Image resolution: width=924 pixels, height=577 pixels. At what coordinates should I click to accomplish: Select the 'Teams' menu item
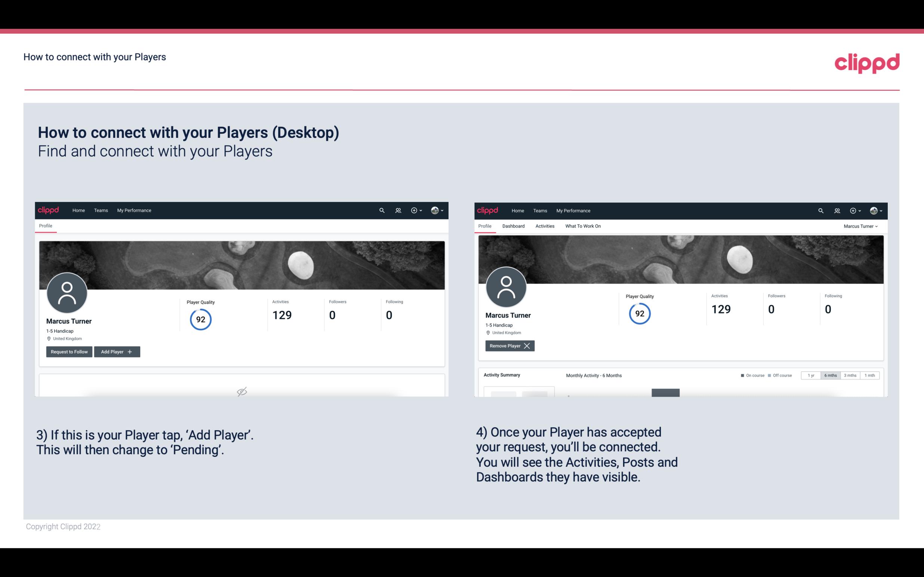pyautogui.click(x=101, y=210)
